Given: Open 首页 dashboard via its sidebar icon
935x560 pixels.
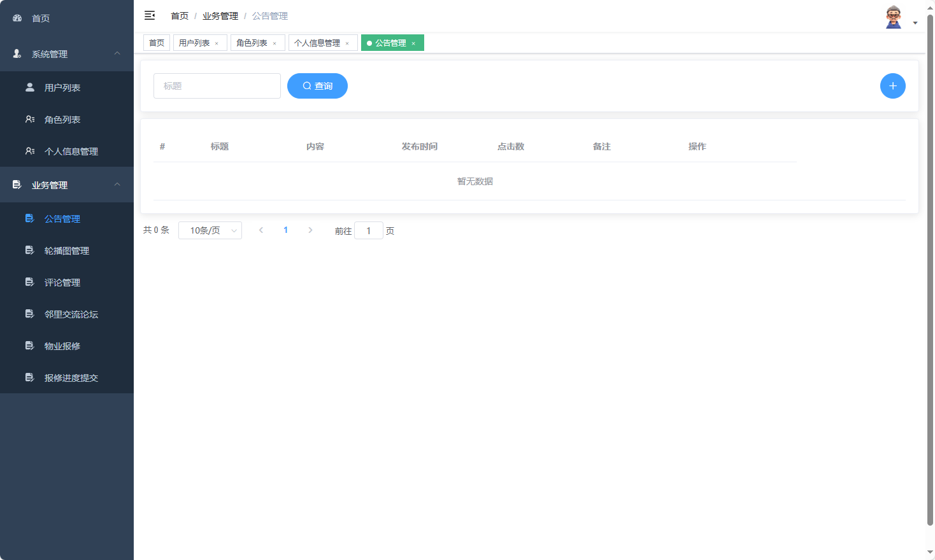Looking at the screenshot, I should tap(17, 18).
